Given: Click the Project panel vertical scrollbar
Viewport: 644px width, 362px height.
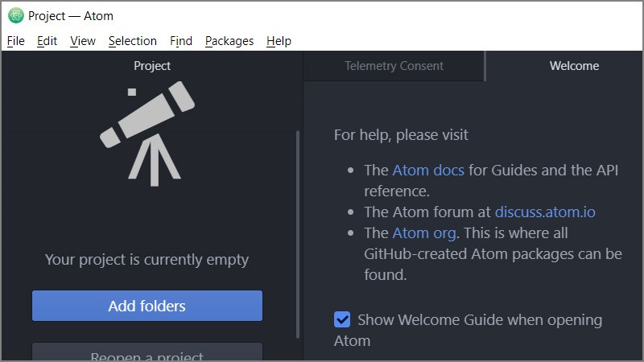Looking at the screenshot, I should tap(299, 233).
